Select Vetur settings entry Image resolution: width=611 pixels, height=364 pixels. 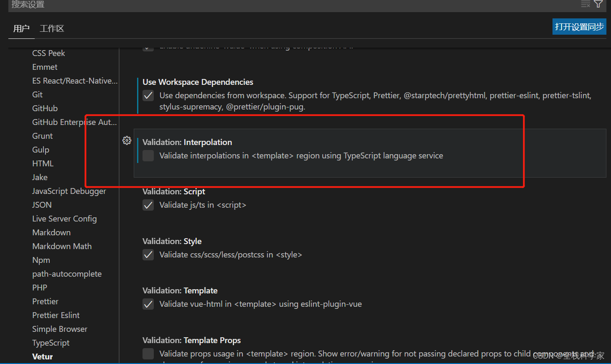coord(42,356)
